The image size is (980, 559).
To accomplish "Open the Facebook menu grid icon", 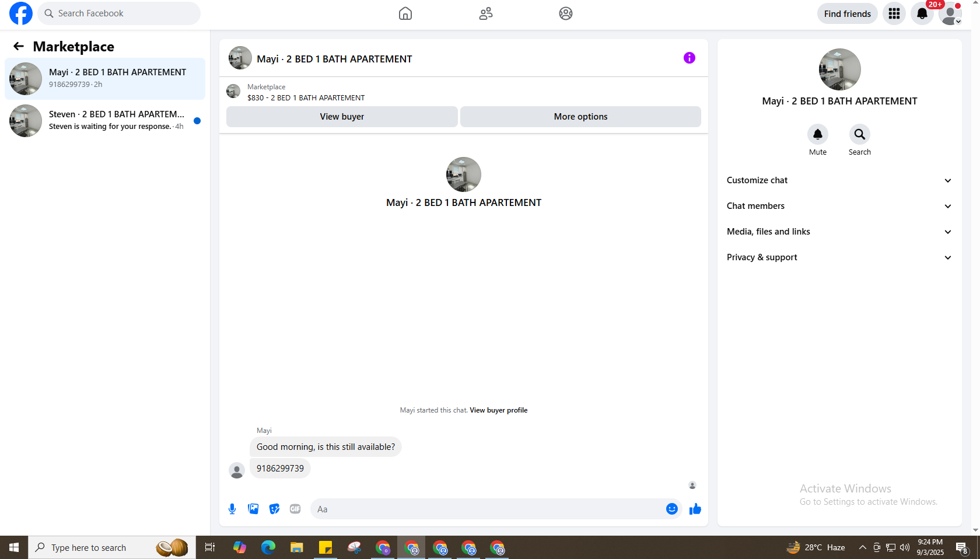I will pyautogui.click(x=894, y=13).
